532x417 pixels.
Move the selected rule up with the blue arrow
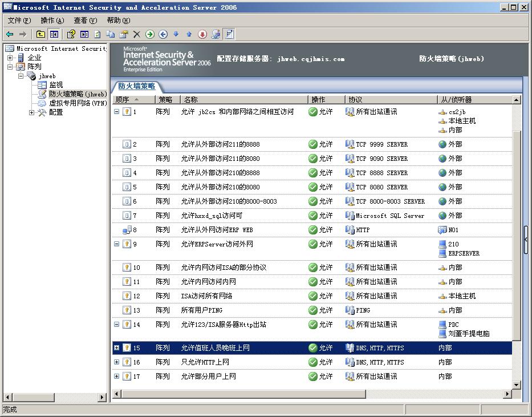(189, 34)
